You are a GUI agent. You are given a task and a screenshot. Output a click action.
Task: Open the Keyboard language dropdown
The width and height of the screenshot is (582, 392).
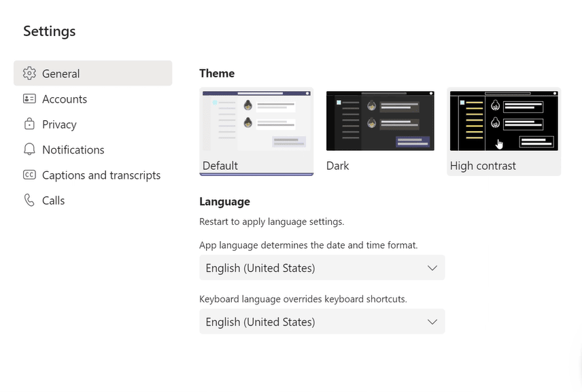(x=322, y=322)
